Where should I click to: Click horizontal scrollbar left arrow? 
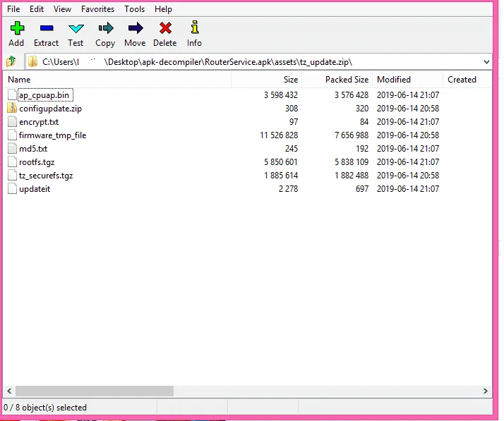tap(9, 391)
